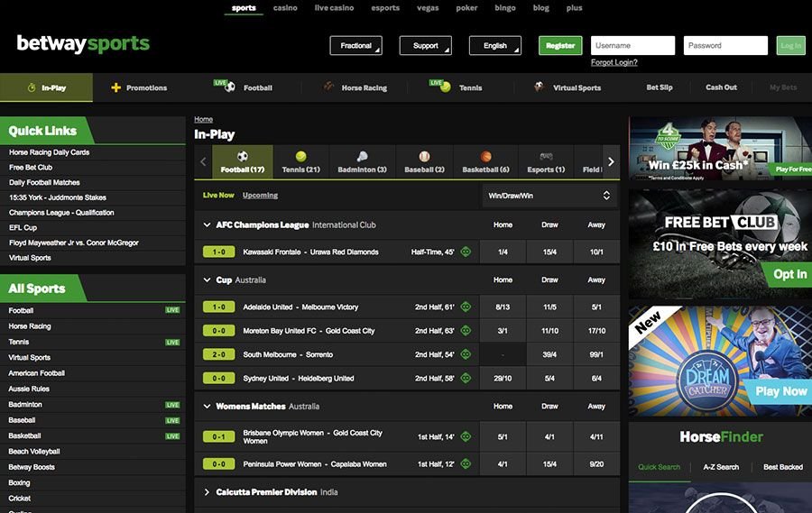Switch to the bingo top tab
This screenshot has height=513, width=812.
[505, 8]
